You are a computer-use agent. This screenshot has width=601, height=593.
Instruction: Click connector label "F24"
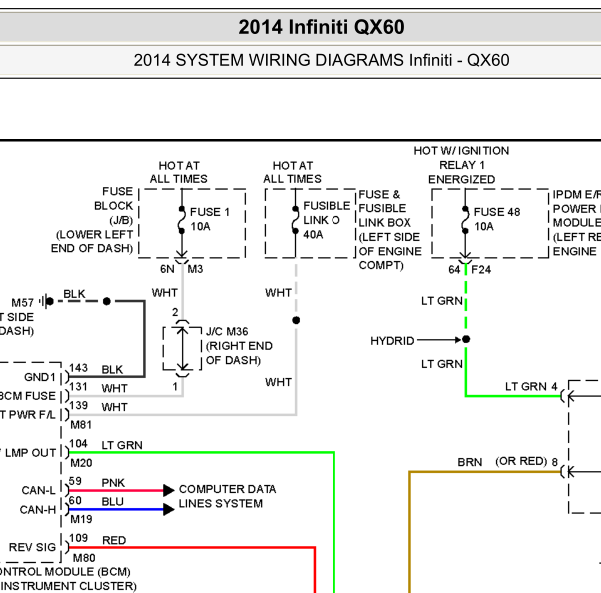[481, 269]
